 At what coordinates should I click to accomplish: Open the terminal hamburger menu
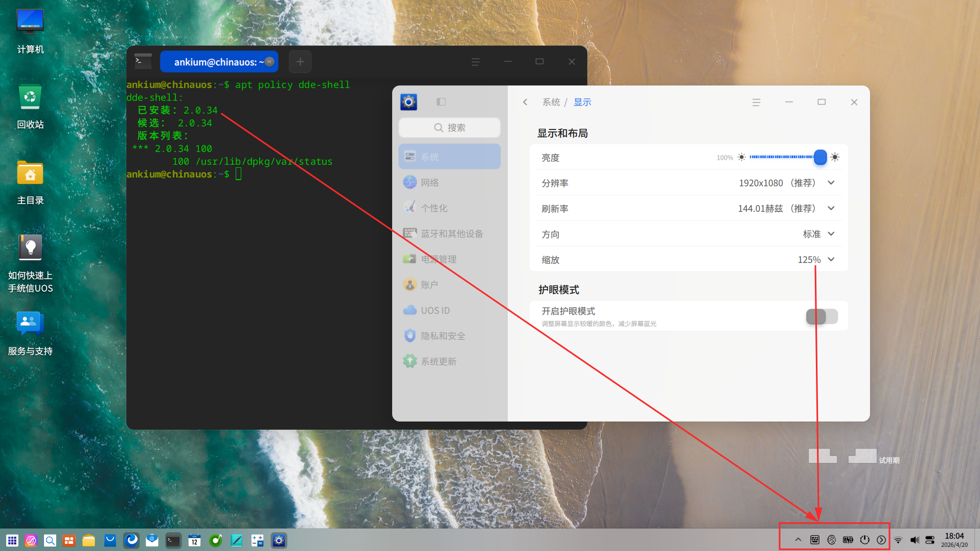[x=475, y=62]
